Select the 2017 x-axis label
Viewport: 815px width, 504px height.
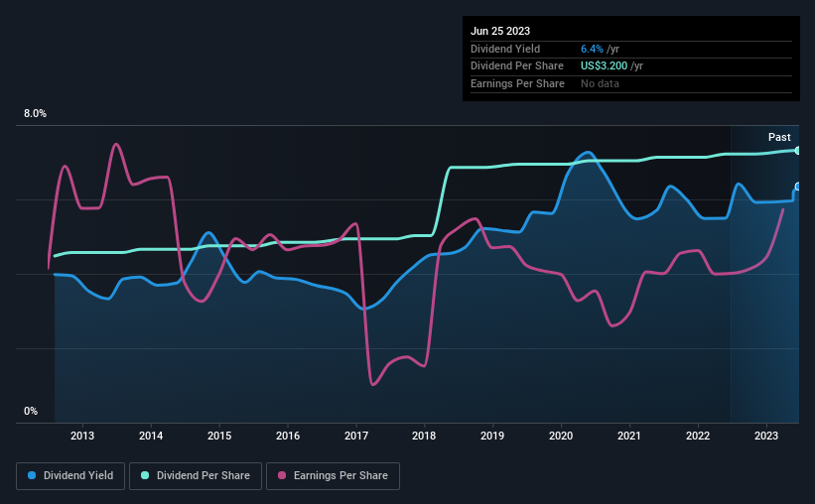(x=356, y=436)
